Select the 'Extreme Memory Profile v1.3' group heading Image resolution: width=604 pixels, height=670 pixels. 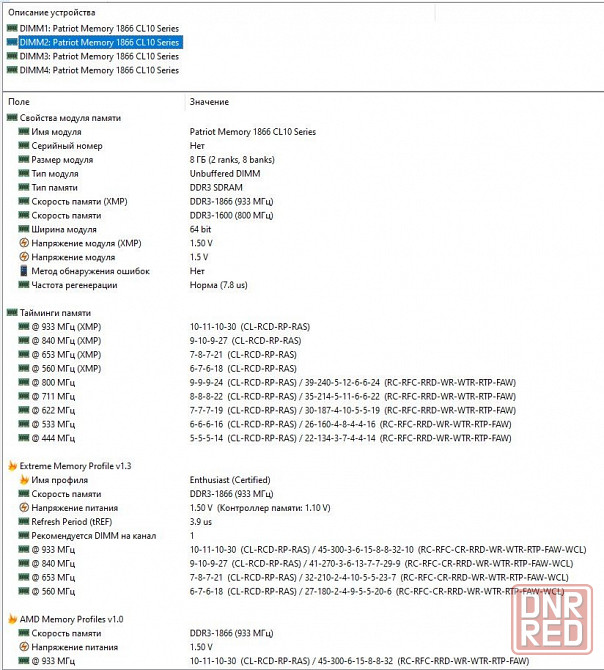tap(76, 466)
